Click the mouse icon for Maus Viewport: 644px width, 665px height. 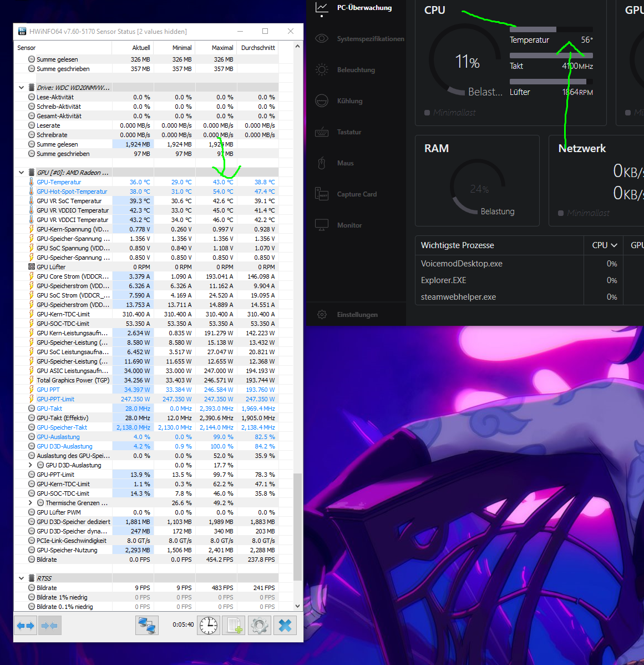point(322,163)
